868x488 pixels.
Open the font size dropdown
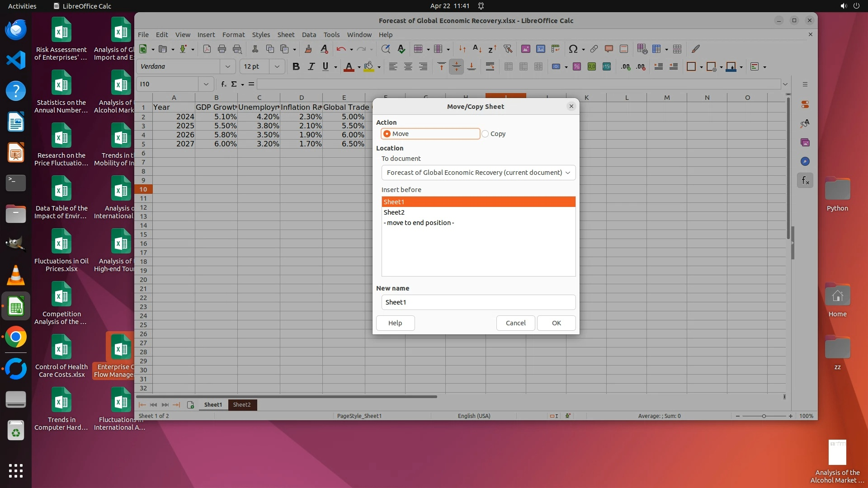(x=277, y=66)
